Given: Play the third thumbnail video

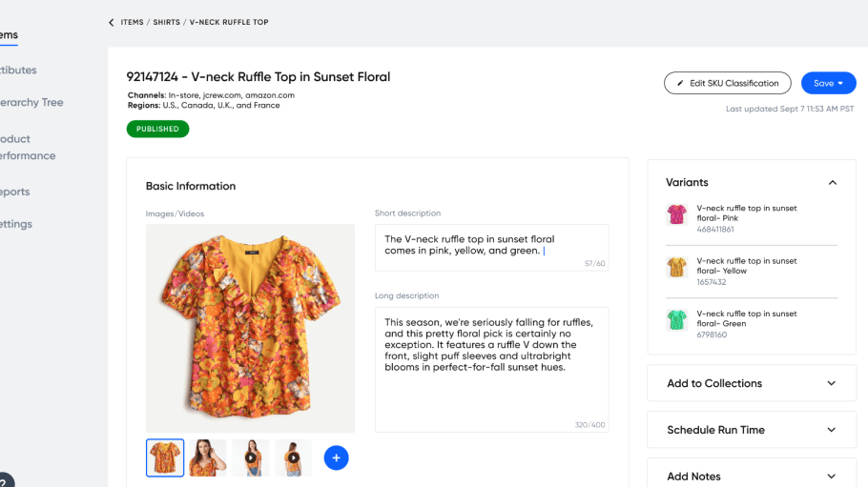Looking at the screenshot, I should click(x=251, y=457).
